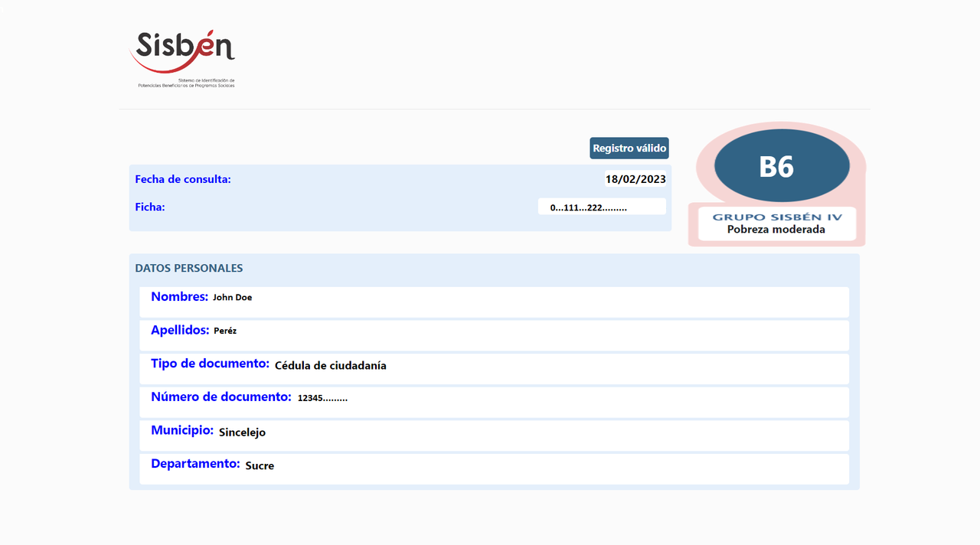Select the surname value Peréz
The height and width of the screenshot is (545, 980).
[225, 331]
